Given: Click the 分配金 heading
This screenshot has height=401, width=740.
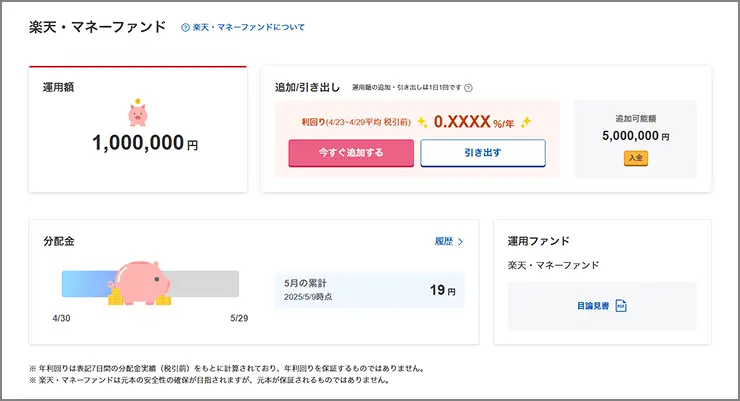Looking at the screenshot, I should click(59, 242).
